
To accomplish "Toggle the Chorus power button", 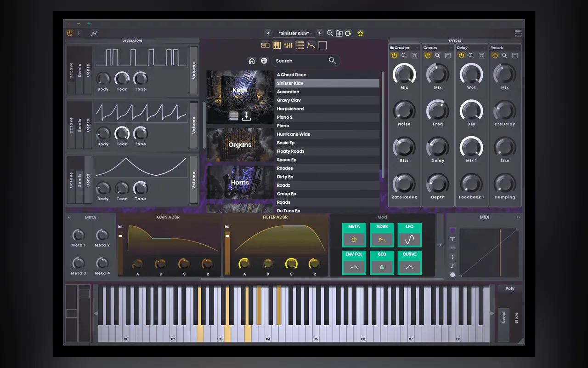I will click(x=428, y=56).
